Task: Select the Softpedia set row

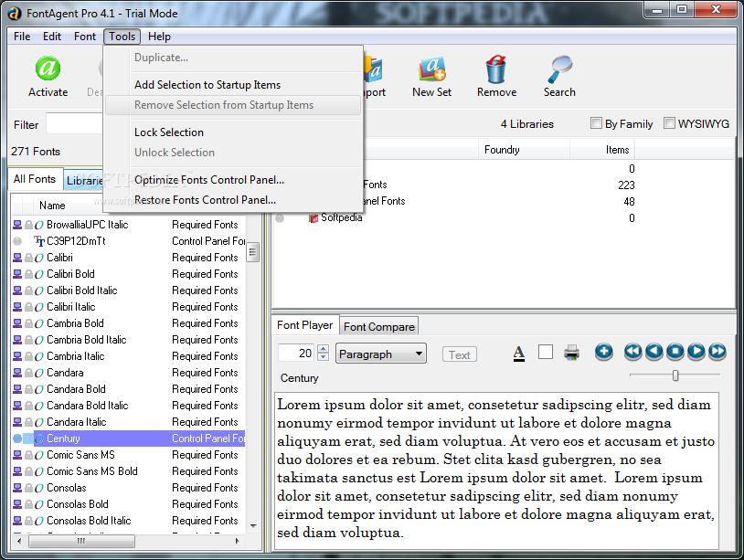Action: coord(455,218)
